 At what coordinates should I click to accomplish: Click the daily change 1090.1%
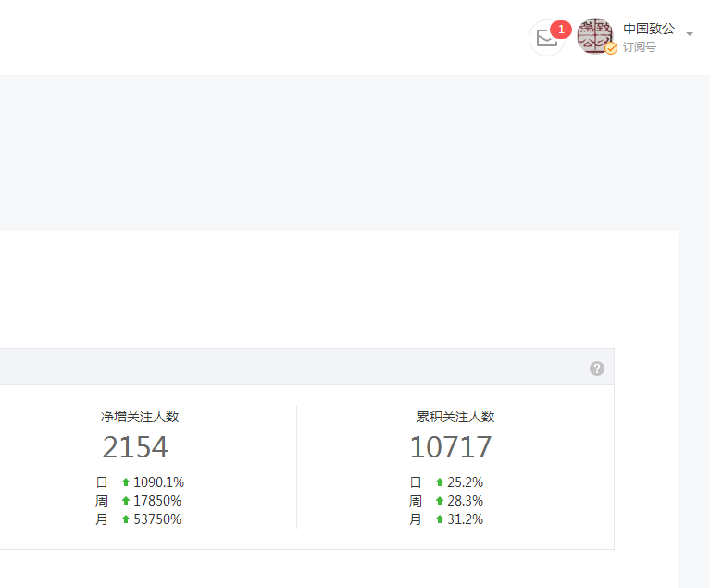[x=158, y=482]
